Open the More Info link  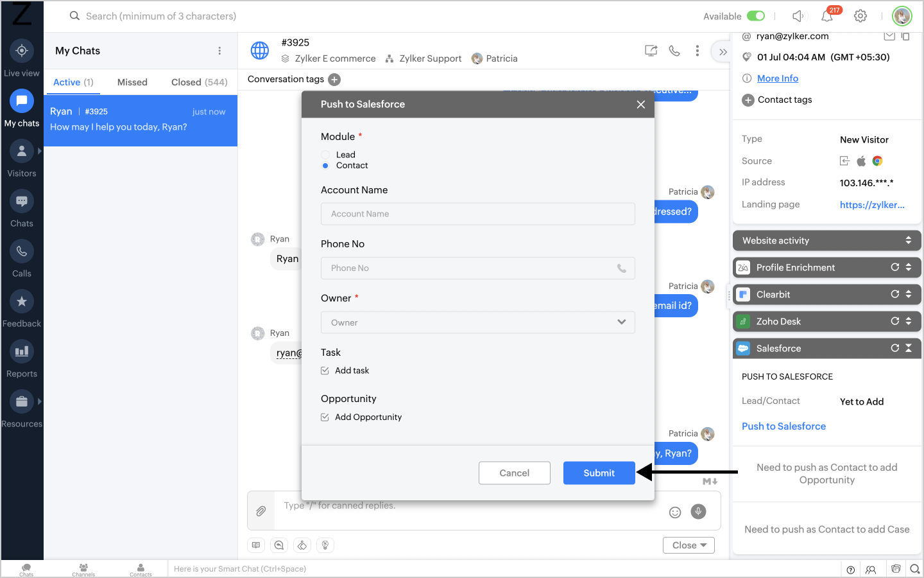point(778,78)
